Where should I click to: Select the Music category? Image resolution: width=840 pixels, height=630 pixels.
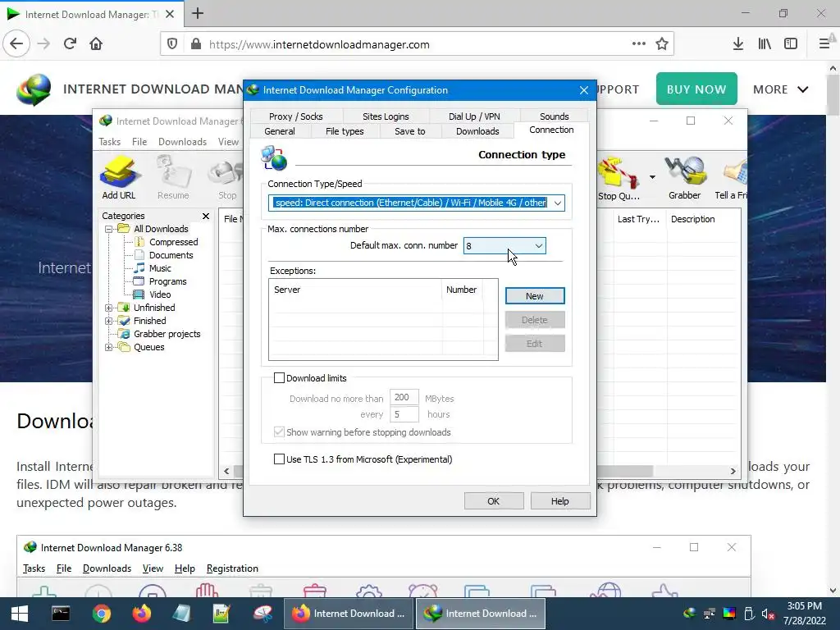point(160,268)
